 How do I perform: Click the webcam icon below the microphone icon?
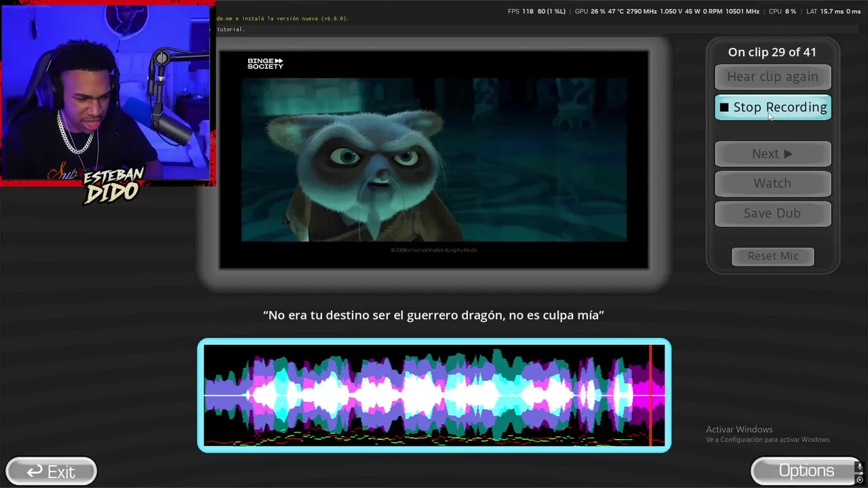[x=860, y=480]
